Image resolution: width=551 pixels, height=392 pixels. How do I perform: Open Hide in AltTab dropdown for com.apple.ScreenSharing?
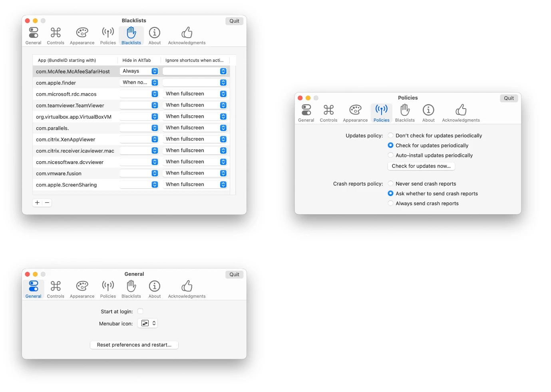pos(139,184)
